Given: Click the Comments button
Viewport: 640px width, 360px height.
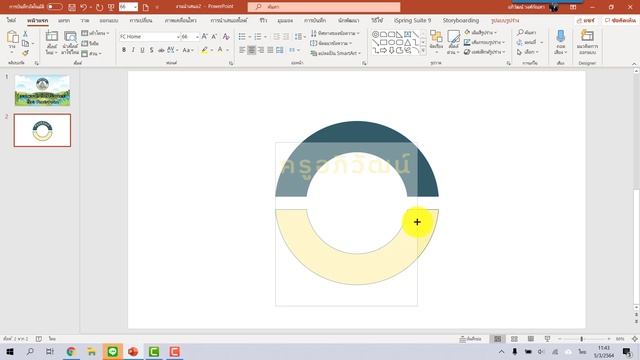Looking at the screenshot, I should click(x=620, y=20).
